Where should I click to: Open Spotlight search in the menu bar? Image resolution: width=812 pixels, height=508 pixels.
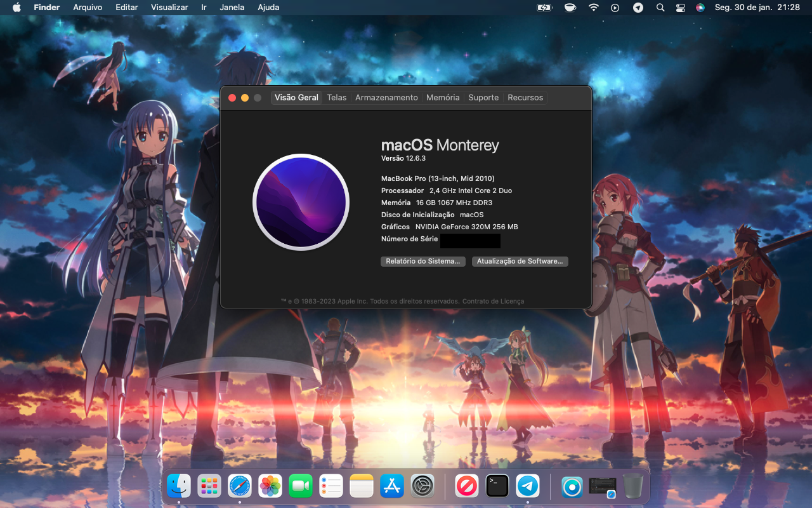tap(660, 8)
